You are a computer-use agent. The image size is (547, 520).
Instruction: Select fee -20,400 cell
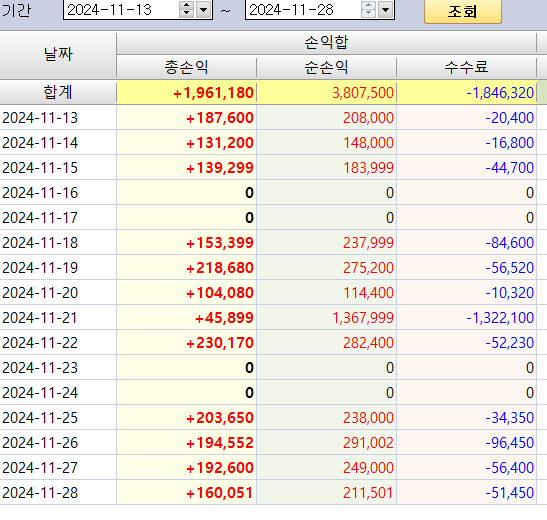click(x=466, y=118)
